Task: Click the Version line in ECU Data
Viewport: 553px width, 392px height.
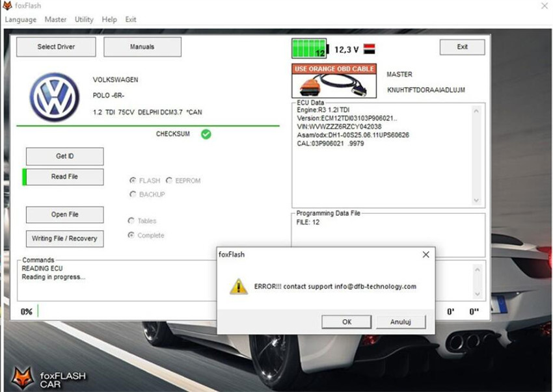Action: tap(347, 118)
